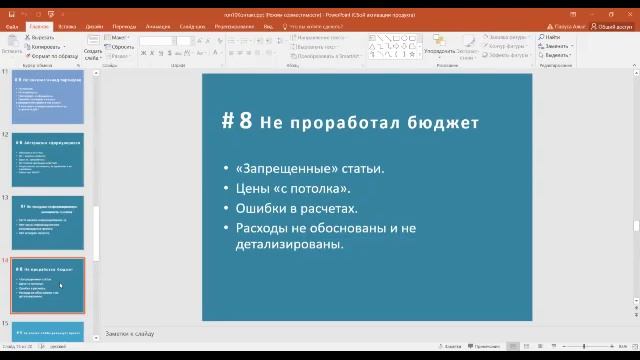Open the Рецензирование ribbon tab

pyautogui.click(x=234, y=27)
